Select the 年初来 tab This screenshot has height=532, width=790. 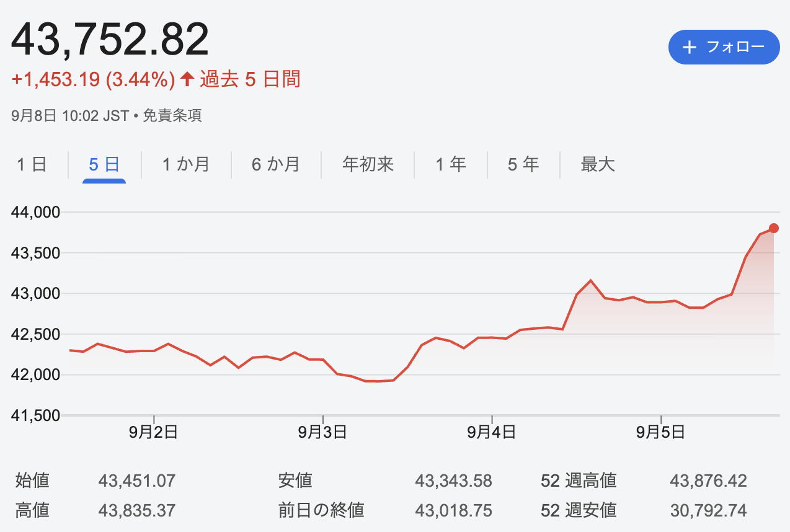[368, 164]
